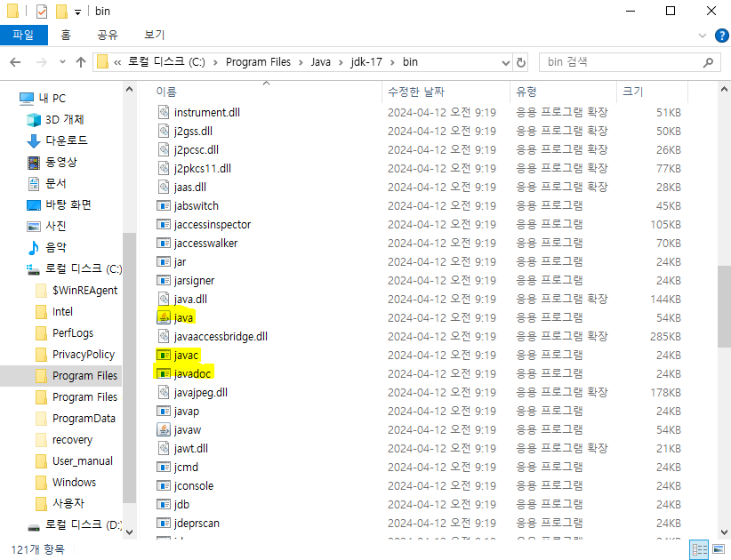Expand breadcrumb arrow after jdk-17
This screenshot has height=560, width=731.
click(392, 62)
